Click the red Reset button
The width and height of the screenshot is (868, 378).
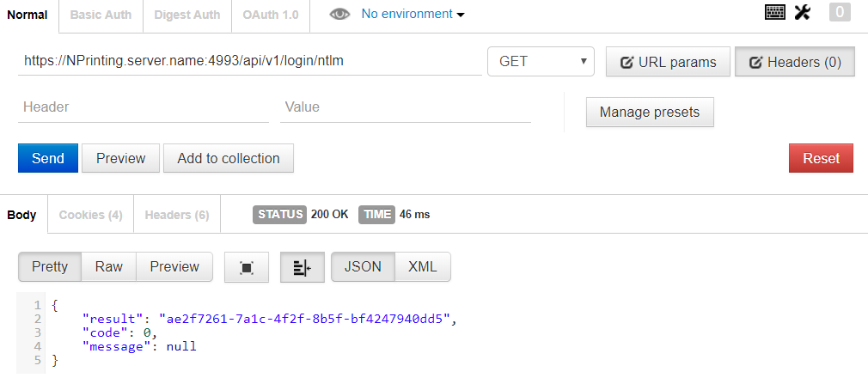821,158
